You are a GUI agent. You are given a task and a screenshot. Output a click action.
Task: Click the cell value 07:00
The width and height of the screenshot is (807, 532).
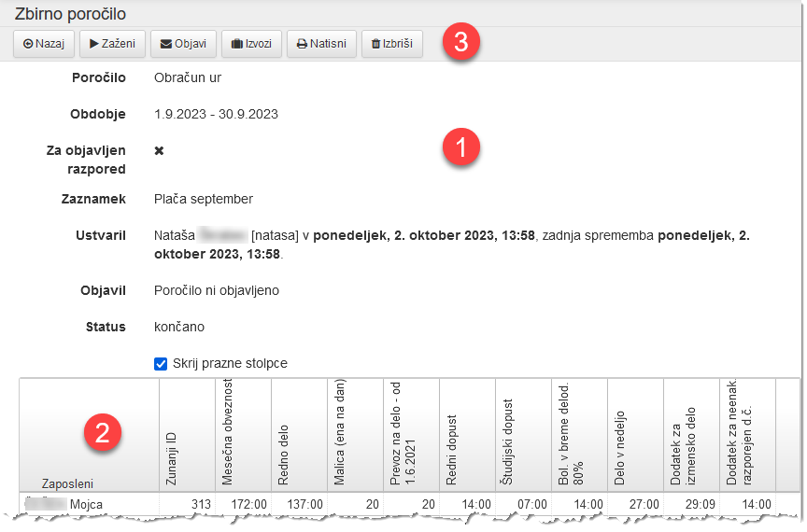[532, 505]
